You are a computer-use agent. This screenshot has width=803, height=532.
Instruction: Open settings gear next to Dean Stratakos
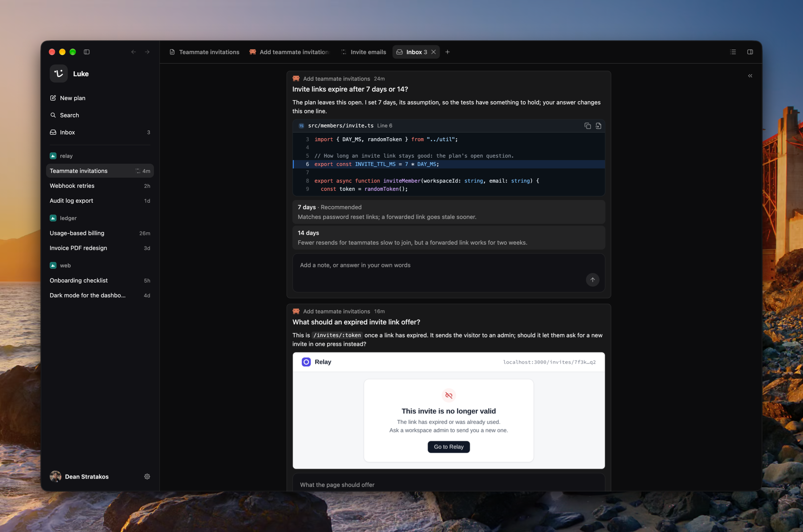147,477
